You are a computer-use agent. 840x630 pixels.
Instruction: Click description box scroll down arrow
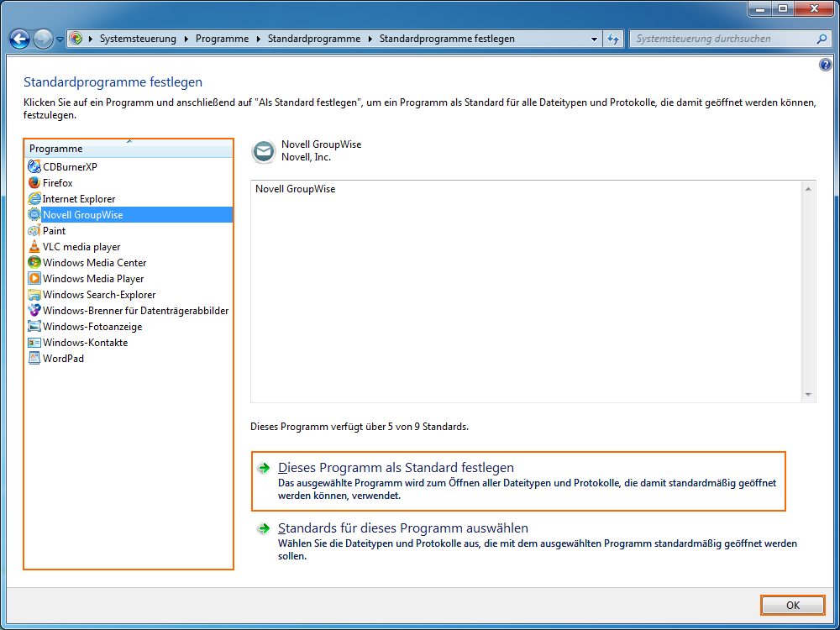click(x=808, y=395)
